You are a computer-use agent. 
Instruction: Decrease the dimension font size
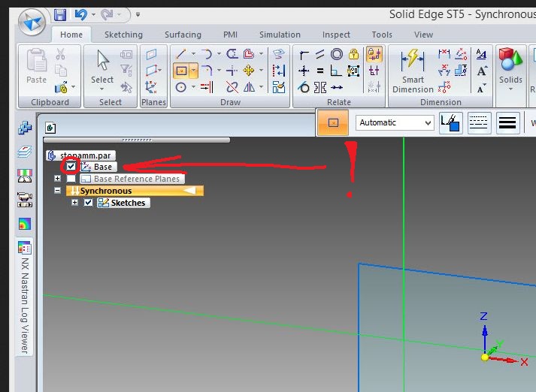(481, 88)
